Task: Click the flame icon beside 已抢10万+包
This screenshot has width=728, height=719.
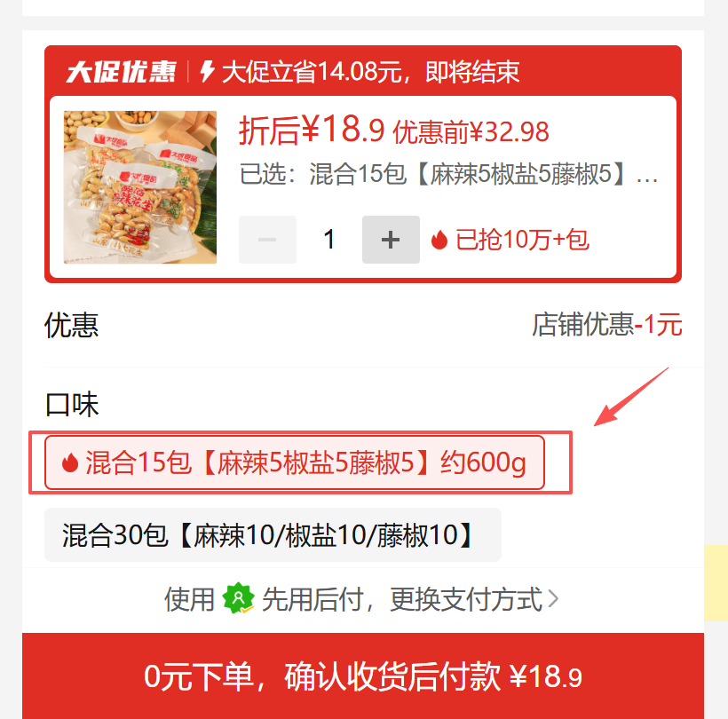Action: [x=439, y=240]
